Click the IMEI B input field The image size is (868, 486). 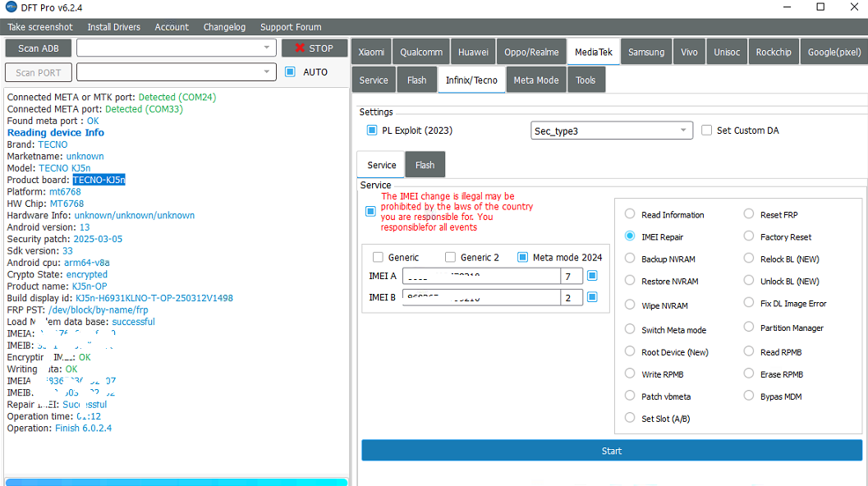(481, 297)
